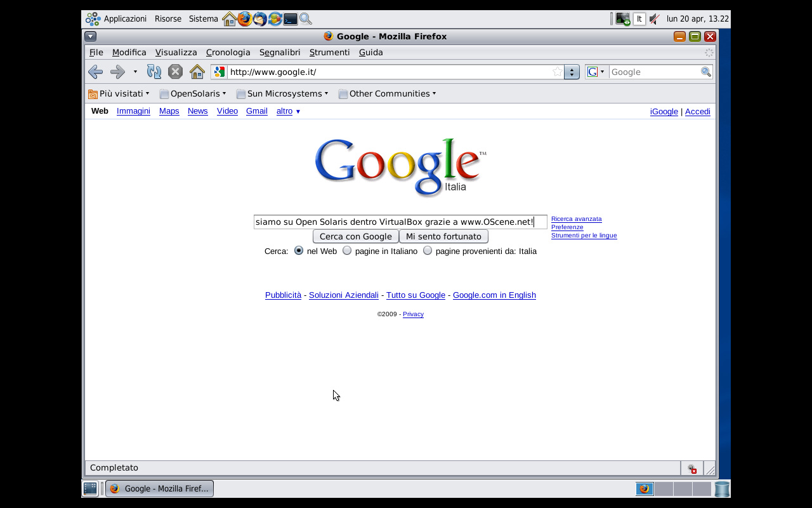Bookmark this page with the star icon
This screenshot has width=812, height=508.
coord(558,72)
